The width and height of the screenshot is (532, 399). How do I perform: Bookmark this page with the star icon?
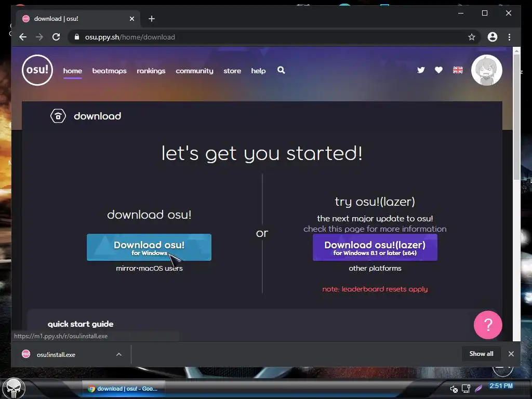point(472,37)
